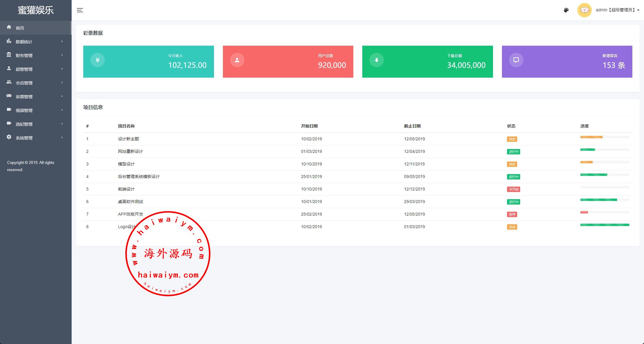The image size is (644, 344).
Task: Click the bar chart icon for 数据统计
Action: click(x=9, y=41)
